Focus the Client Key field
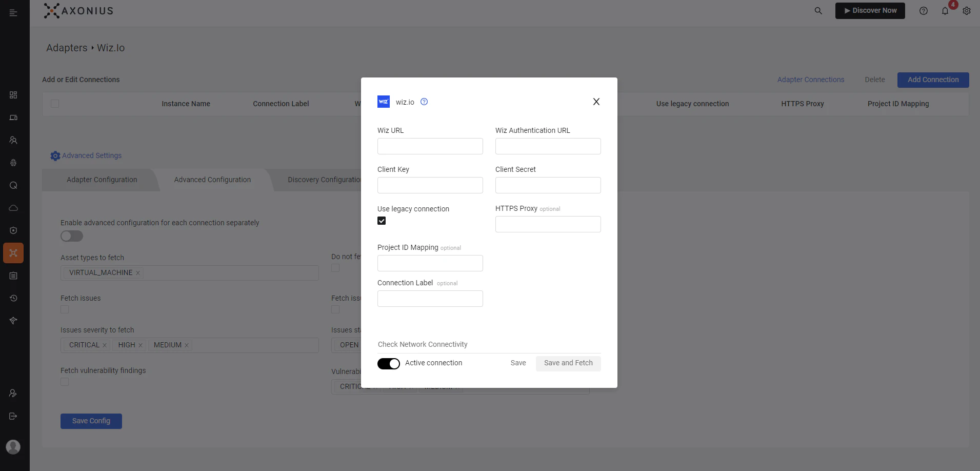Image resolution: width=980 pixels, height=471 pixels. 430,185
